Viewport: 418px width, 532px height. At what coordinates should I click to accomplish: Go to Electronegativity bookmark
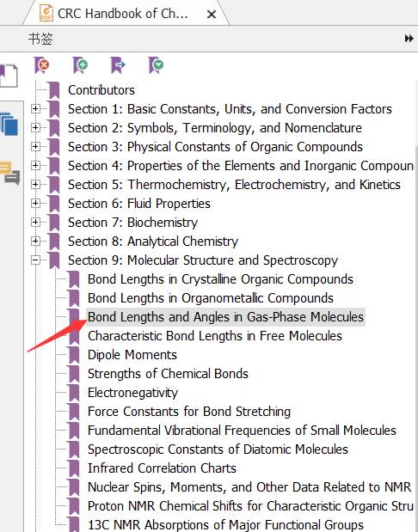(x=132, y=393)
